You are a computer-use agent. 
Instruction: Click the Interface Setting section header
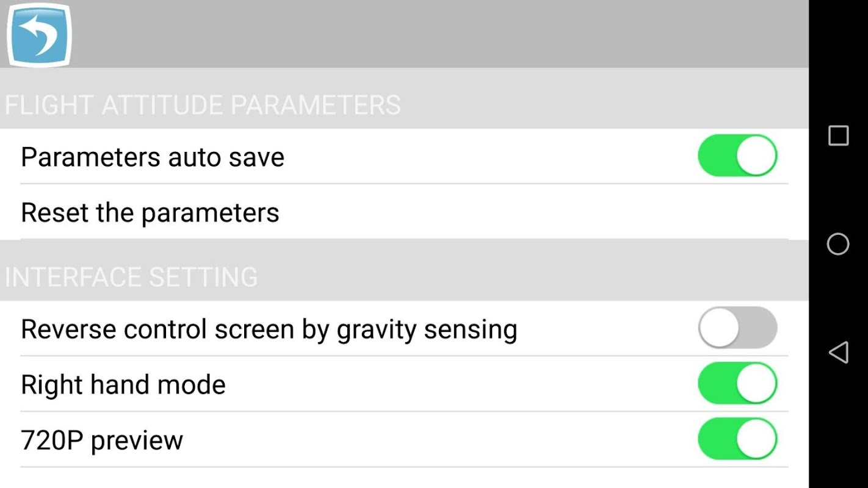coord(131,277)
